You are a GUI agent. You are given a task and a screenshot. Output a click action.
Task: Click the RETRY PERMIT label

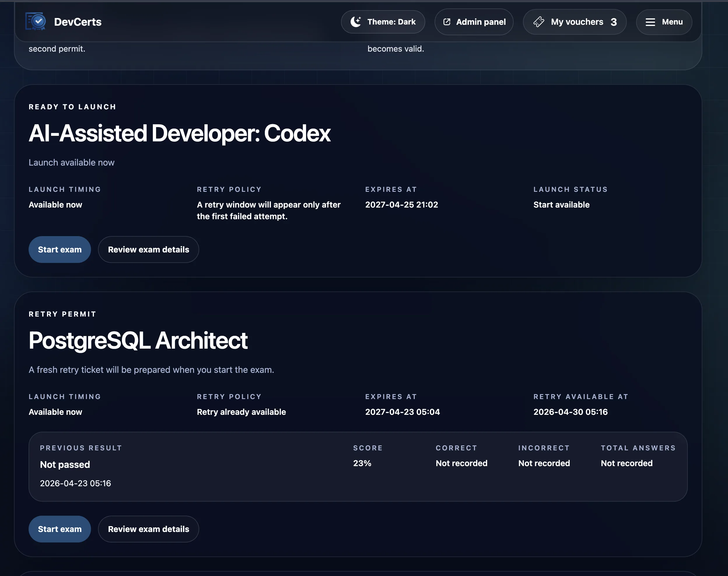click(x=62, y=314)
